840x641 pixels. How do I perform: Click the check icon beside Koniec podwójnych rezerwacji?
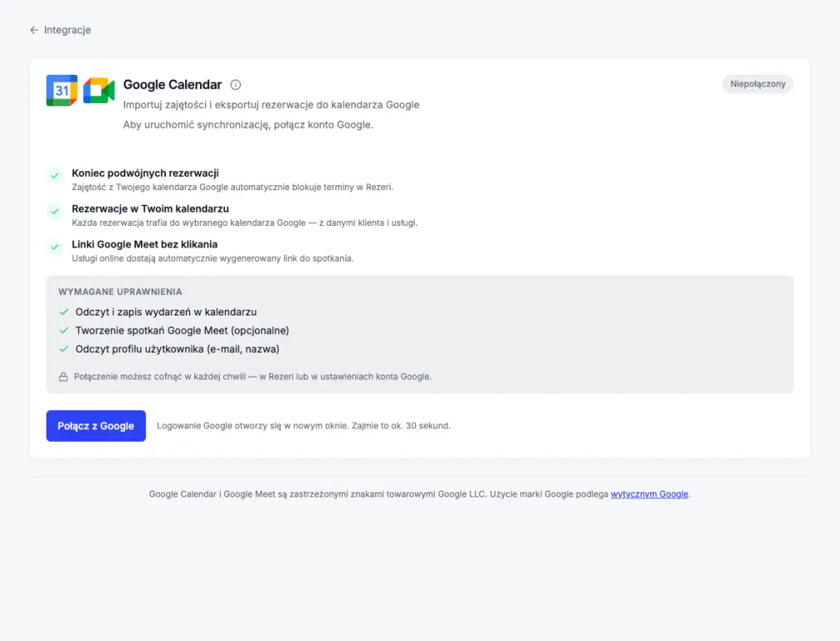(55, 176)
